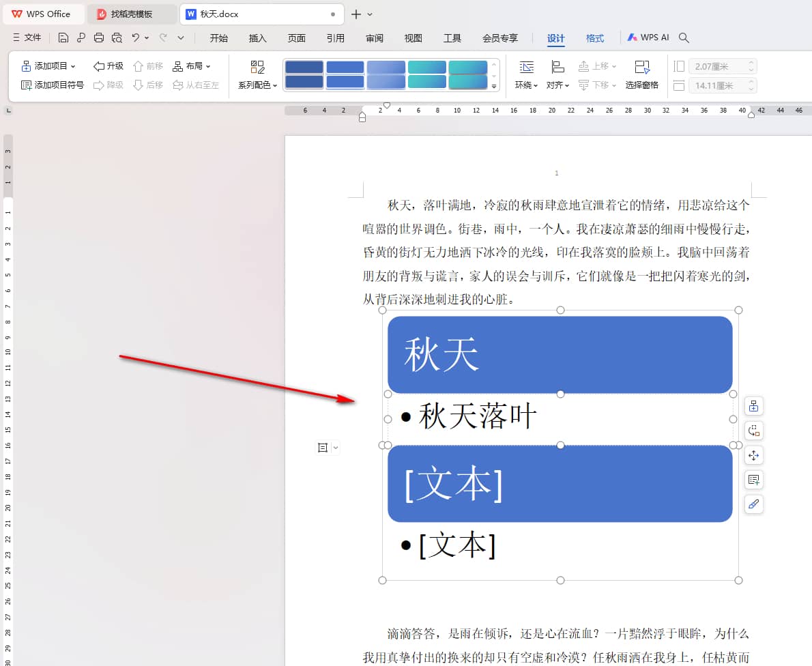
Task: Expand the style gallery more arrow
Action: point(494,87)
